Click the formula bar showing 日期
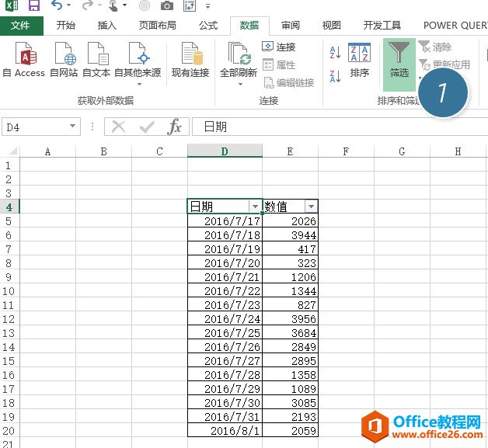488x448 pixels. coord(340,127)
